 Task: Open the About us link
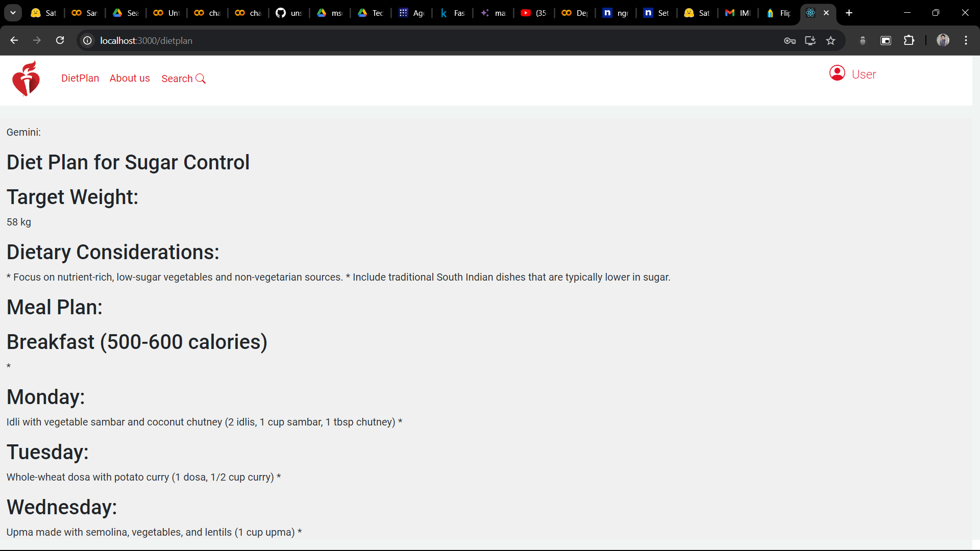pyautogui.click(x=130, y=78)
